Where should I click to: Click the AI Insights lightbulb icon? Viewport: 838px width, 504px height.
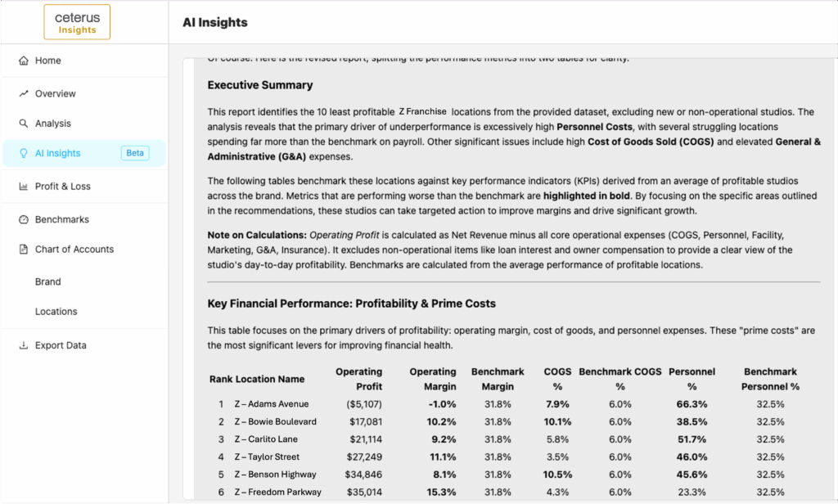[x=24, y=153]
